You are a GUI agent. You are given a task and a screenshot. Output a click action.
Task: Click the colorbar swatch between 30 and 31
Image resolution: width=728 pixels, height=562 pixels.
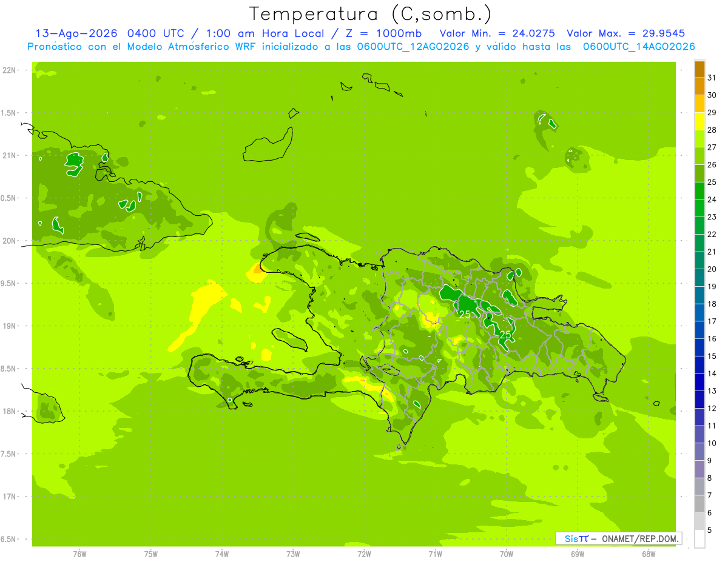(x=699, y=86)
